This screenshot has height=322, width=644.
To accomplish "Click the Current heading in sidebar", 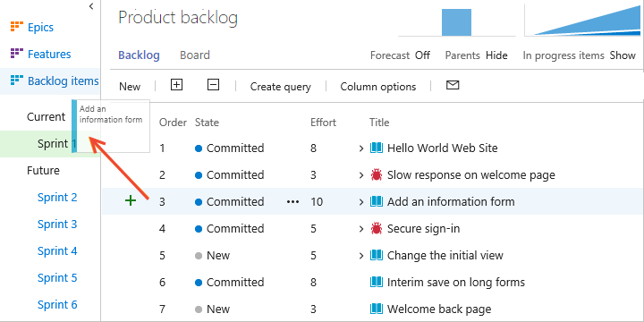I will pyautogui.click(x=46, y=116).
